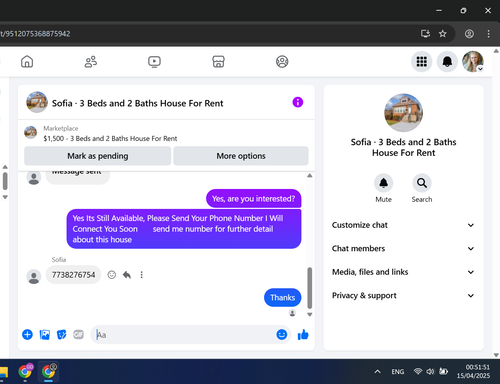Click the browser address bar URL
The image size is (500, 384).
[35, 34]
